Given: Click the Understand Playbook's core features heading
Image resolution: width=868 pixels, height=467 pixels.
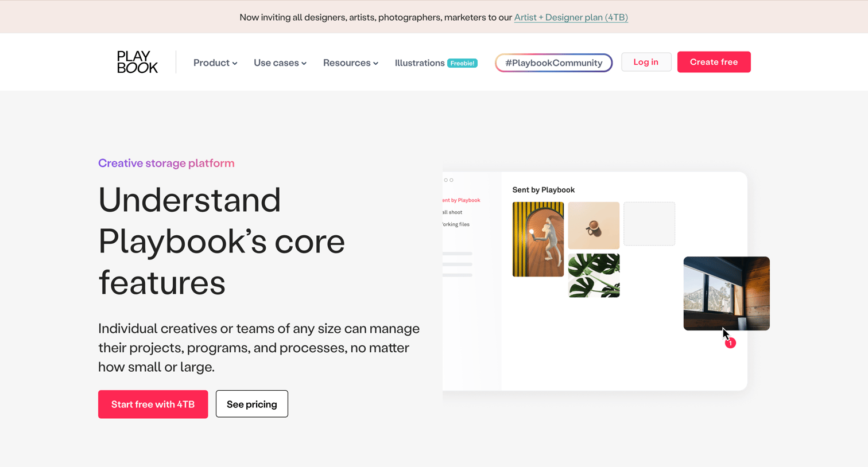Looking at the screenshot, I should (x=222, y=241).
